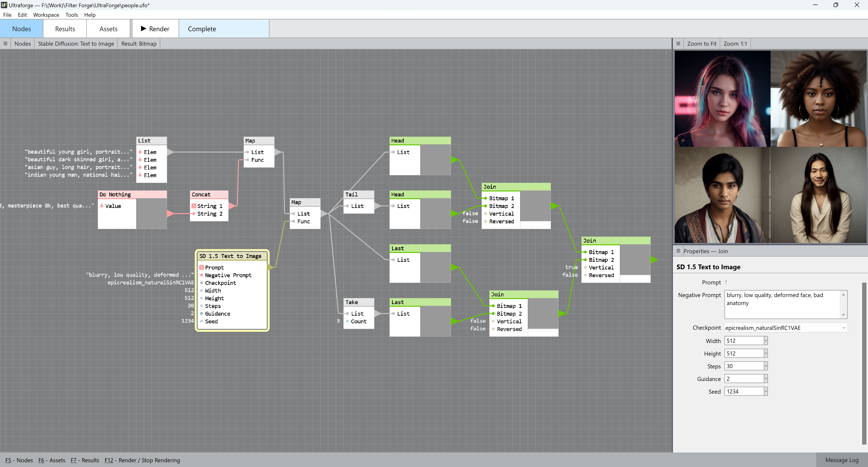Open the Message Log
The image size is (868, 467).
tap(841, 460)
